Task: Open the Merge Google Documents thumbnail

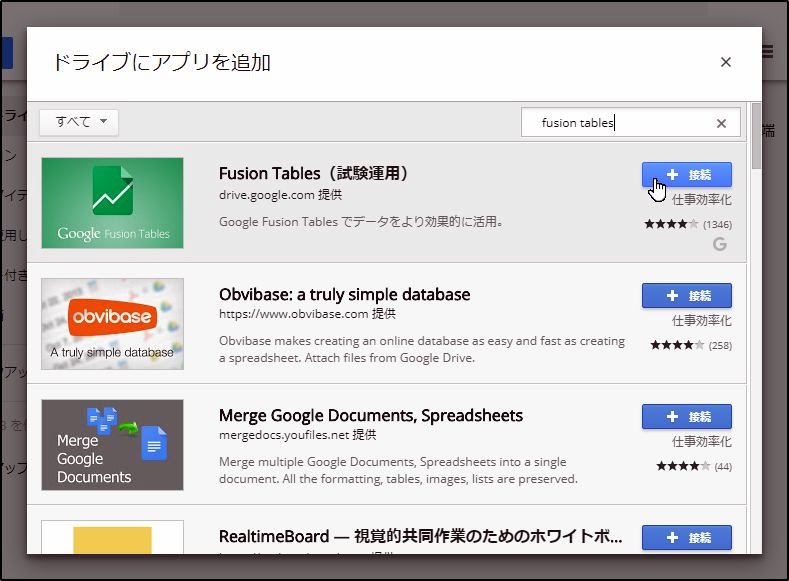Action: pos(113,444)
